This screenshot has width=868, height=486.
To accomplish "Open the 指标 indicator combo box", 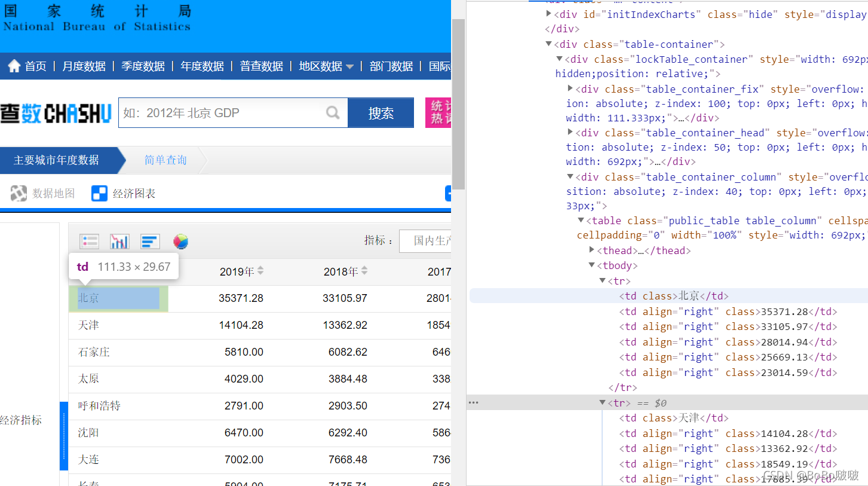I will (425, 240).
